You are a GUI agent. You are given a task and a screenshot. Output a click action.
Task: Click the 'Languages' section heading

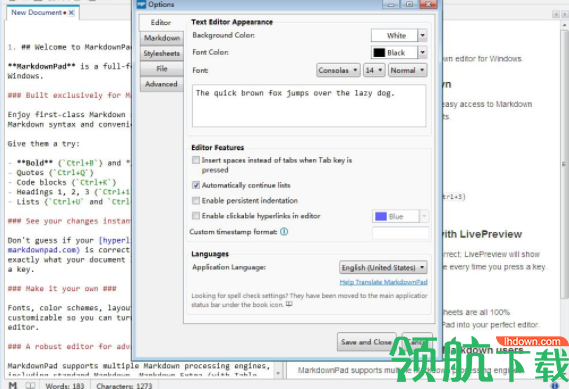pyautogui.click(x=210, y=254)
